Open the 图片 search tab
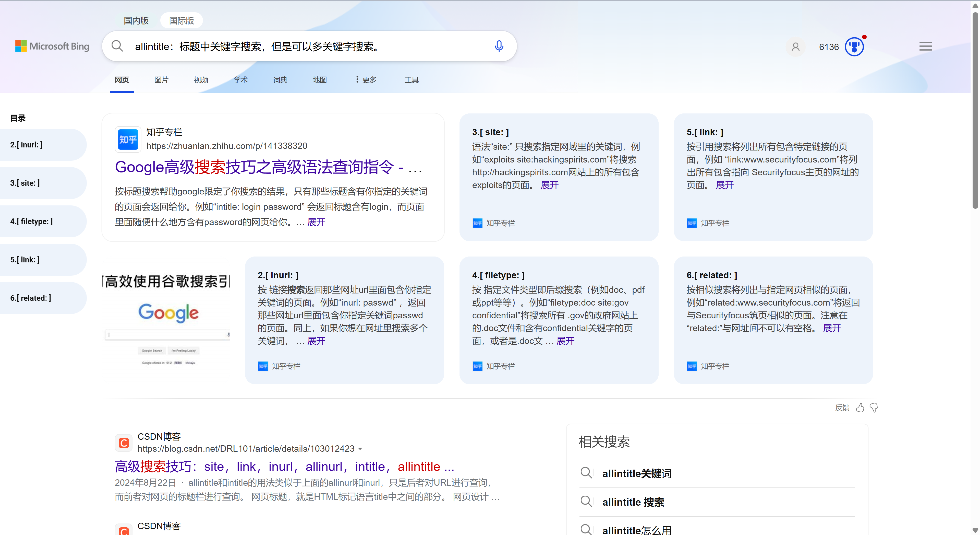Viewport: 980px width, 535px height. click(161, 79)
